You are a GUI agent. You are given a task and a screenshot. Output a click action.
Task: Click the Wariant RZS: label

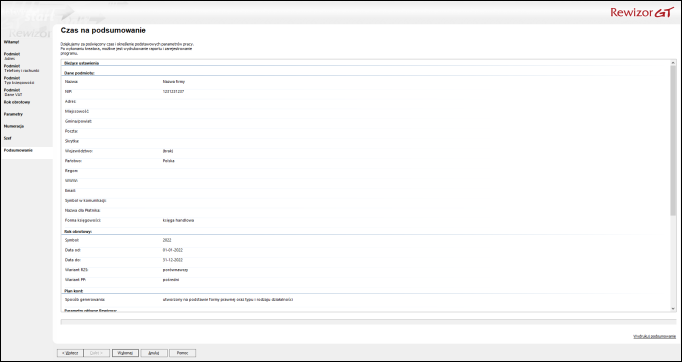tap(77, 270)
